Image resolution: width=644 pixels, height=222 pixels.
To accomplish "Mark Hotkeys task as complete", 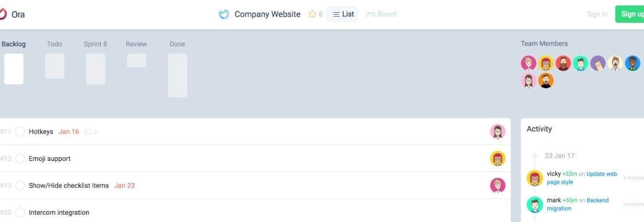I will tap(20, 132).
